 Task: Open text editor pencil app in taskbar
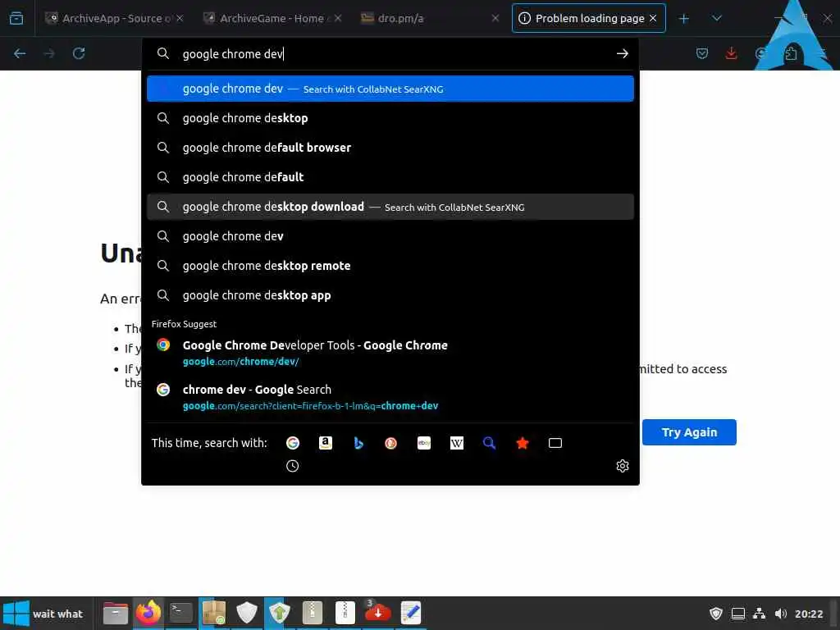(411, 613)
